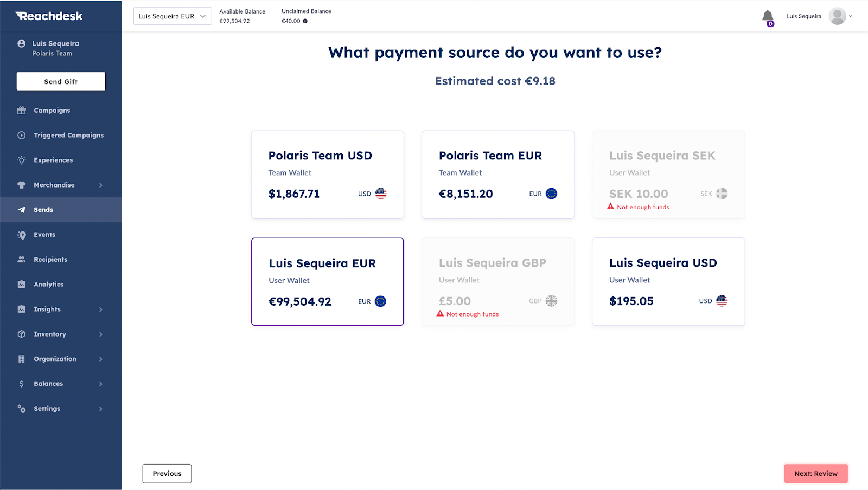Click the Luis Sequeira name in top bar
868x490 pixels.
coord(804,16)
